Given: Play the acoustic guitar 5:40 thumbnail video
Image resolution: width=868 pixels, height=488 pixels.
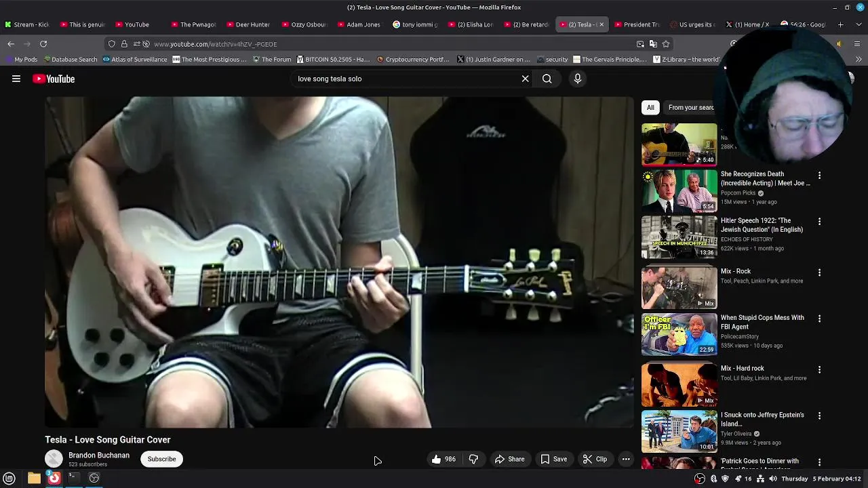Looking at the screenshot, I should click(x=679, y=144).
